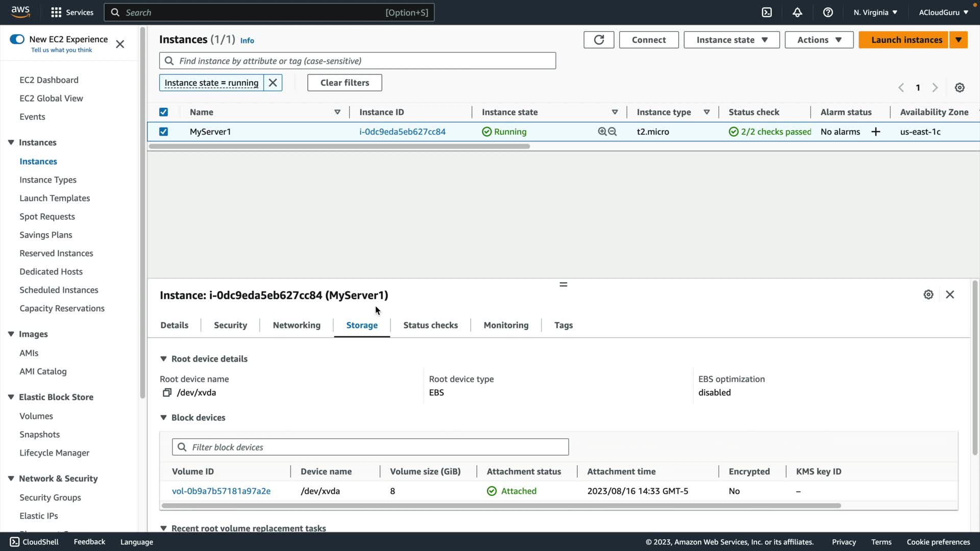The height and width of the screenshot is (551, 980).
Task: Click the add alarm plus icon
Action: click(x=876, y=132)
